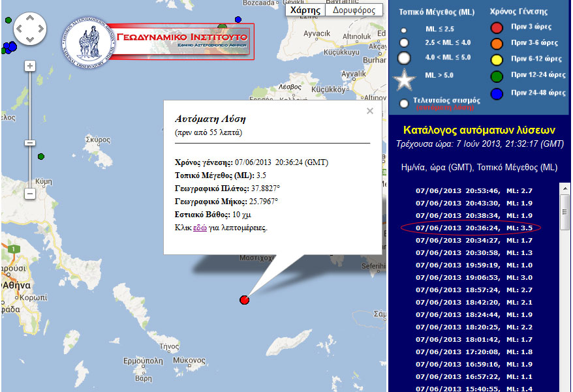Click the Geodynamic Institute logo
Image resolution: width=573 pixels, height=392 pixels.
tap(157, 41)
